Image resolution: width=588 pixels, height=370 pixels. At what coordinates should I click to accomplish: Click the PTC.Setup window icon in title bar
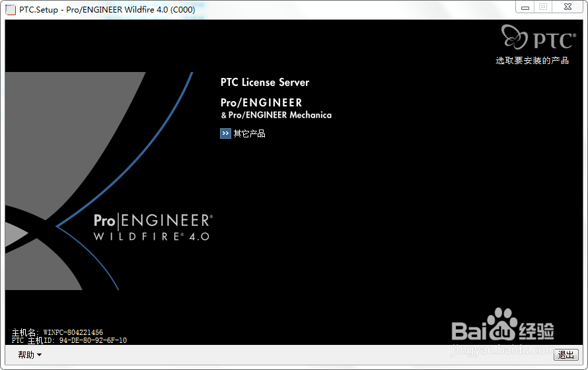[x=11, y=9]
